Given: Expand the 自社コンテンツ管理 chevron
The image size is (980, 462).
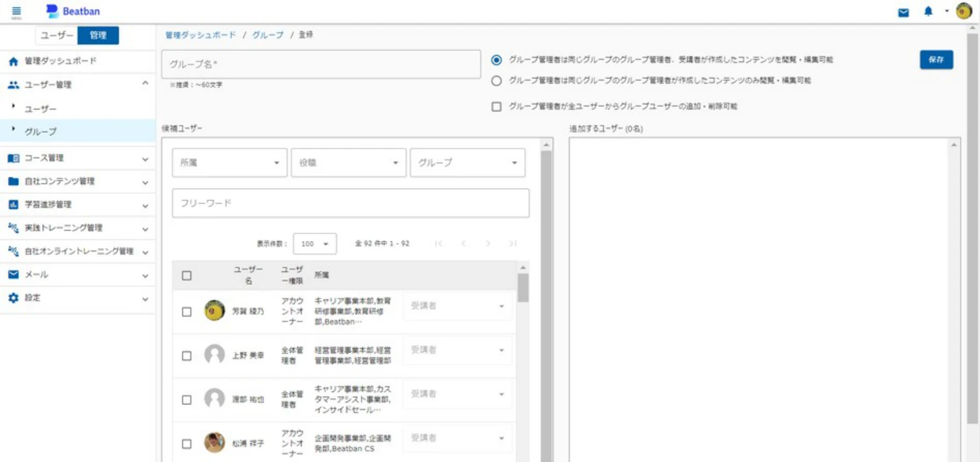Looking at the screenshot, I should pyautogui.click(x=145, y=182).
